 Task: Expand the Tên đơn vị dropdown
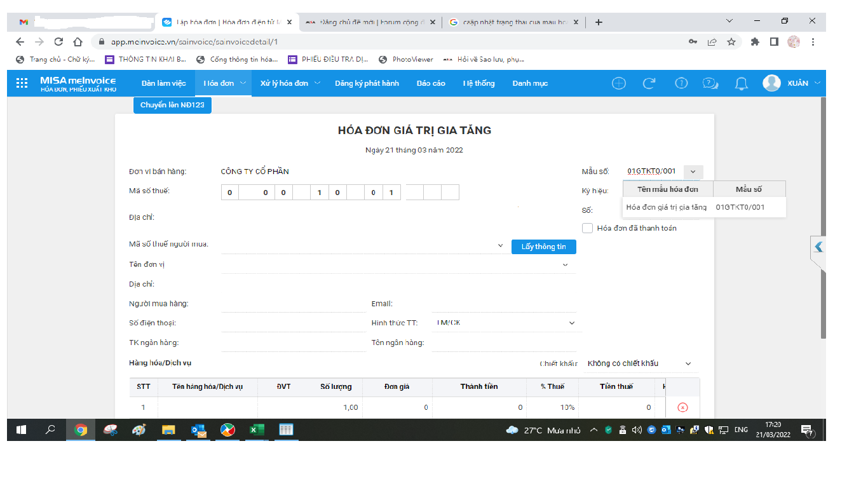[566, 265]
